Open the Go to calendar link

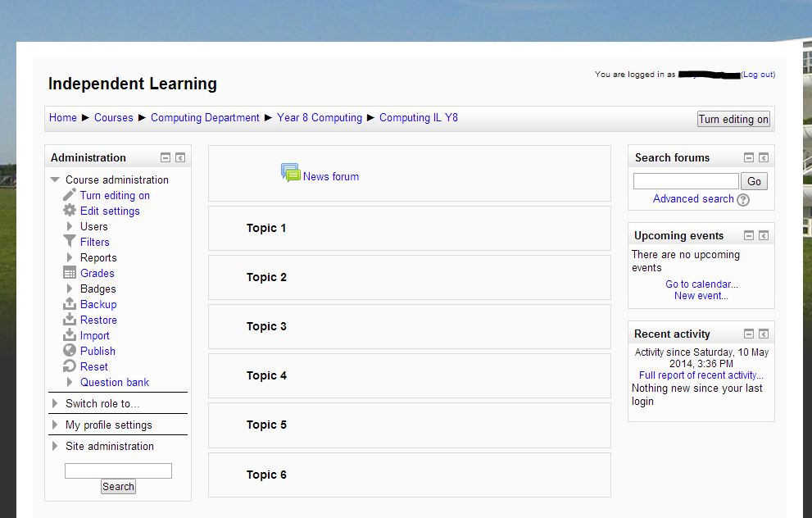click(x=701, y=284)
